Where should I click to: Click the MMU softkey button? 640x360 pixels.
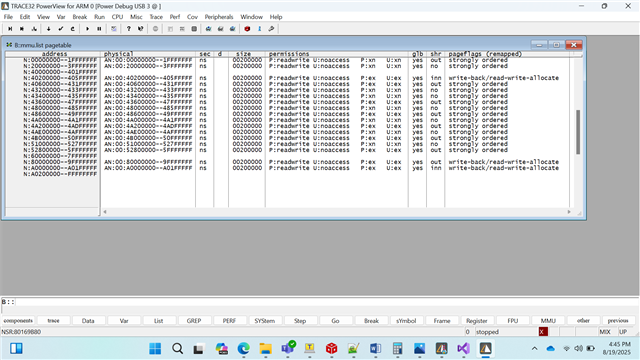(548, 320)
